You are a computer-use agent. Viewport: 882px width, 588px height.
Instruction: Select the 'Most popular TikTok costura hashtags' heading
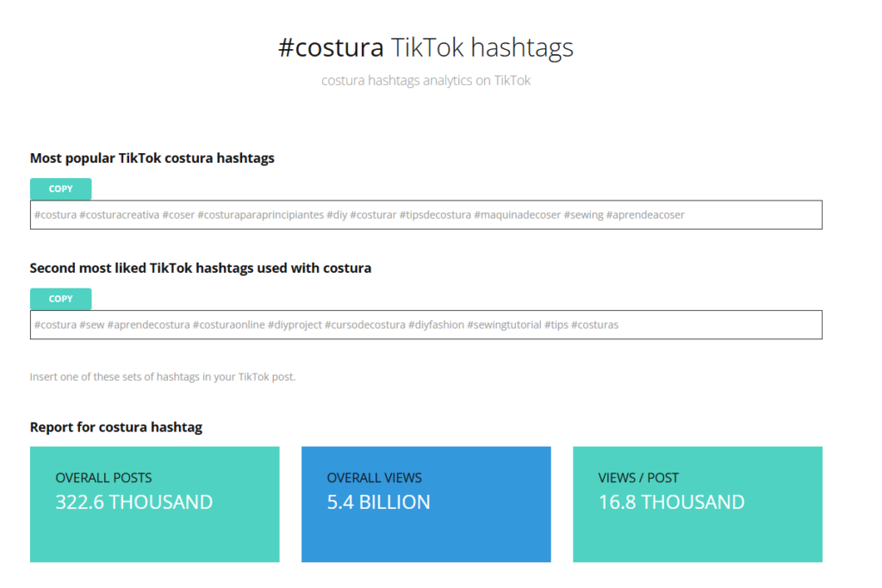[152, 158]
